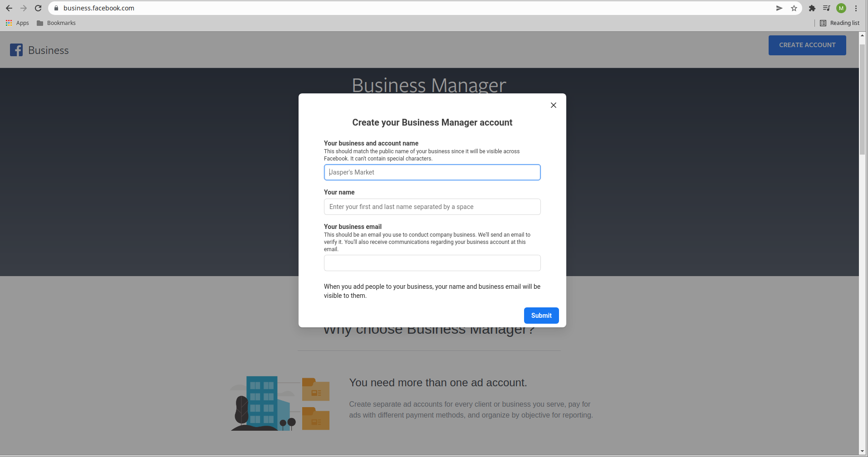Click 'You need more than one ad account.' heading
The width and height of the screenshot is (868, 457).
click(x=438, y=383)
